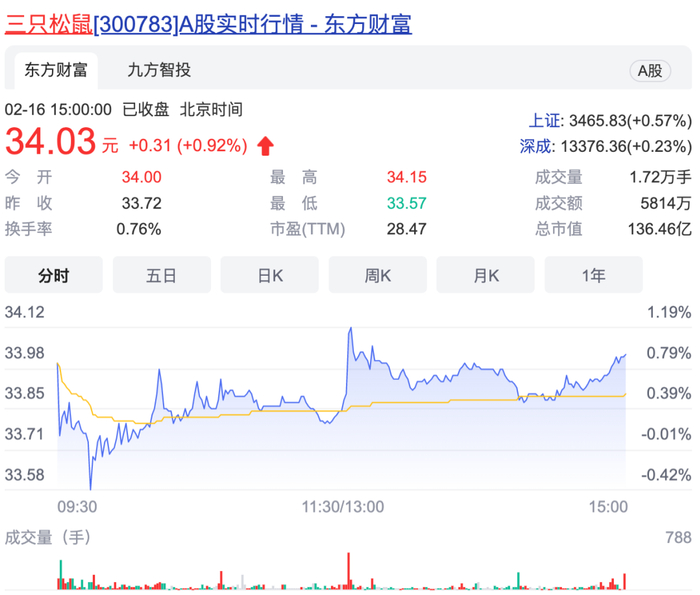Click the 1.19% percent axis label
The image size is (700, 595).
[x=669, y=312]
